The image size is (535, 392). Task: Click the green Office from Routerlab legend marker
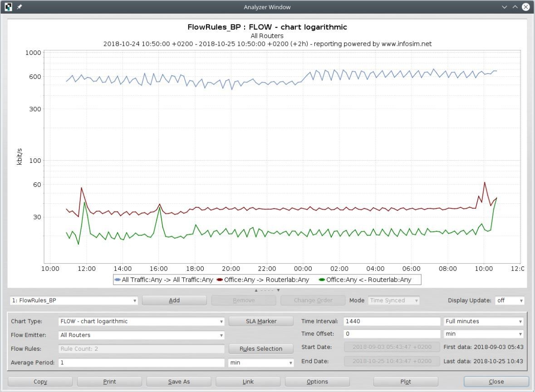(x=322, y=280)
